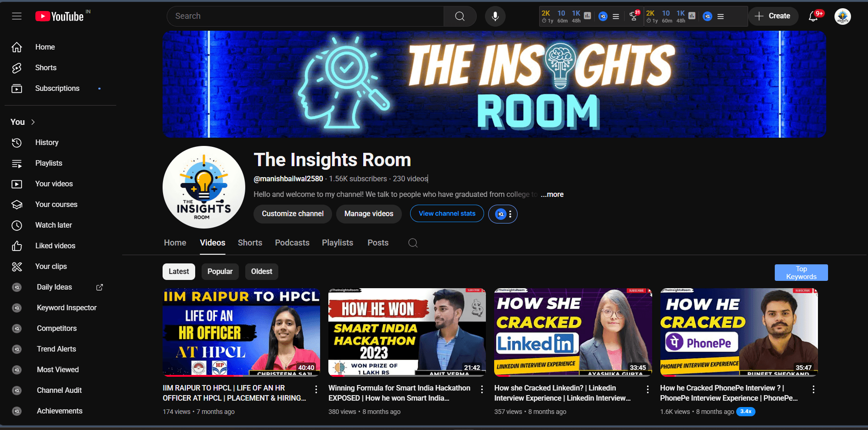The width and height of the screenshot is (868, 430).
Task: Enable the Latest sort filter
Action: coord(179,271)
